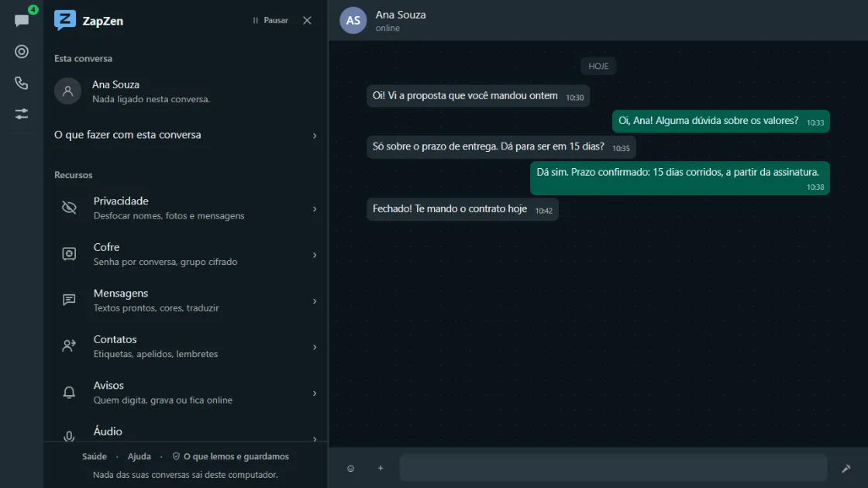Click the Cofre safe icon
Screen dimensions: 868x488
69,254
